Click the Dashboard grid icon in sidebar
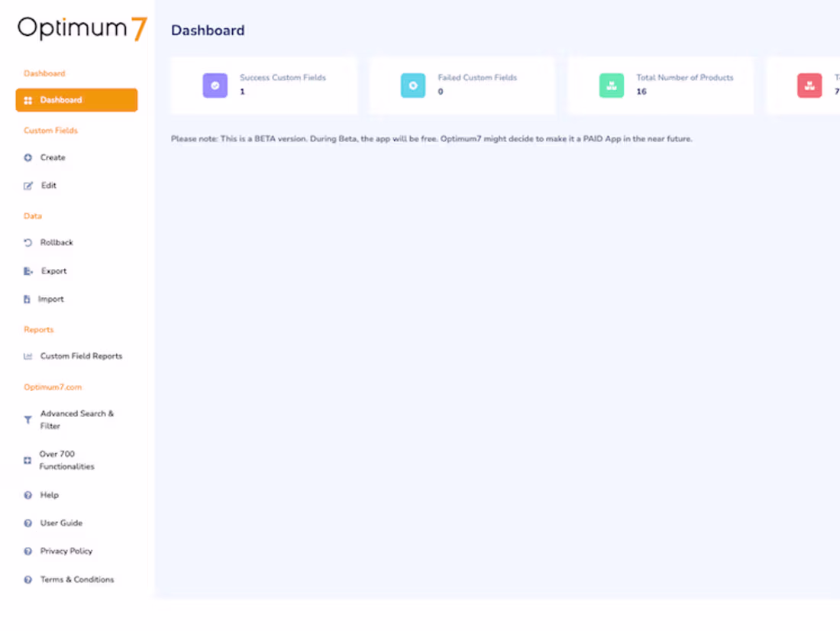Viewport: 840px width, 631px height. [x=27, y=100]
